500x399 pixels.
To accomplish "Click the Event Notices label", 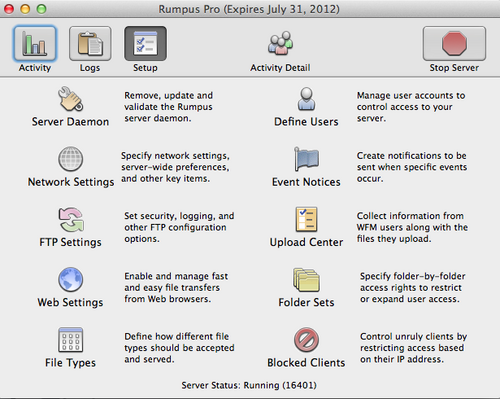I will [x=306, y=182].
